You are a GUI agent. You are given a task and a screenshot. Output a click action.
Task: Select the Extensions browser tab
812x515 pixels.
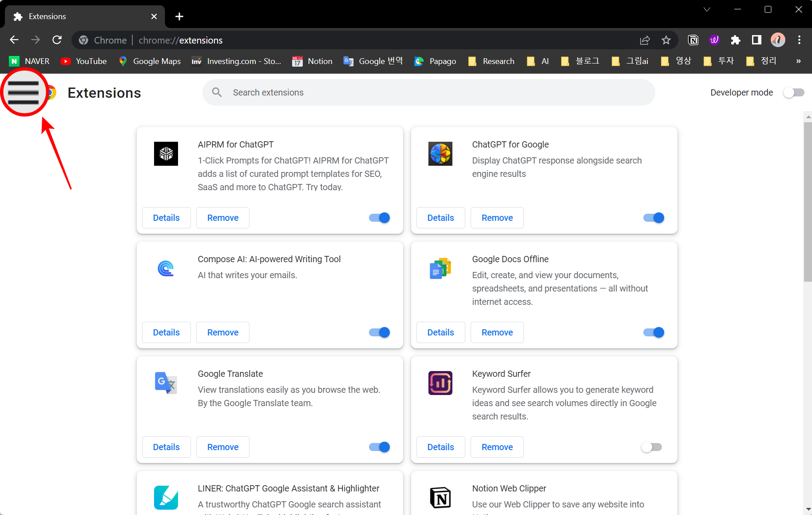[85, 16]
